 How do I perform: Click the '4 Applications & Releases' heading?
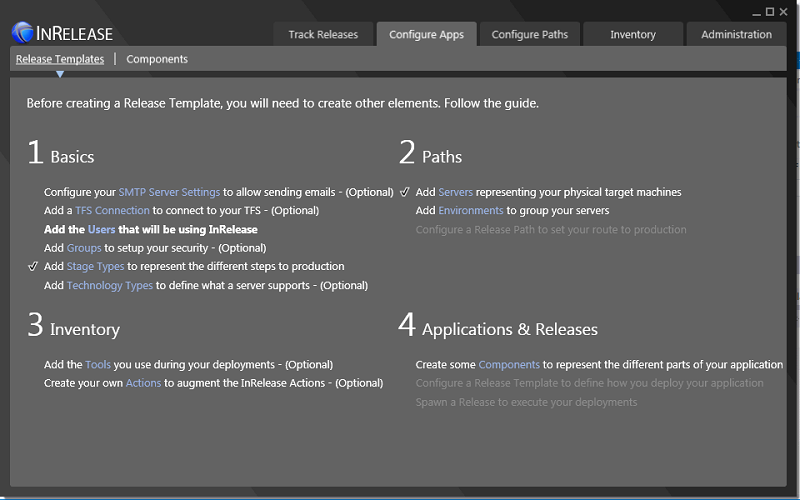(498, 326)
